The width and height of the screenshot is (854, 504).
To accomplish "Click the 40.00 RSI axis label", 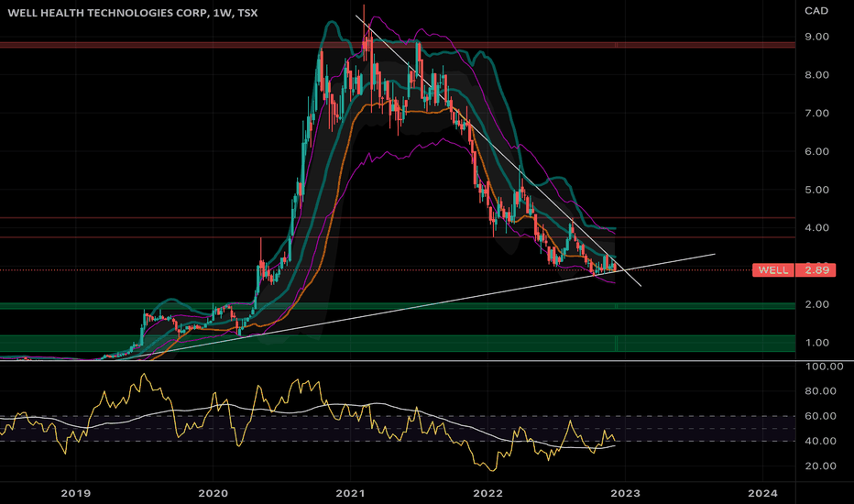I will (x=821, y=442).
